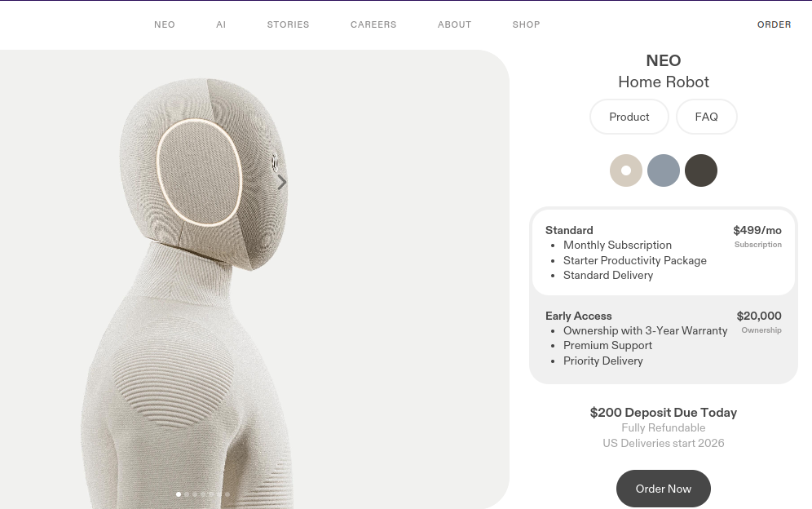Screen dimensions: 812x509
Task: Click the Order link in header
Action: [x=774, y=24]
